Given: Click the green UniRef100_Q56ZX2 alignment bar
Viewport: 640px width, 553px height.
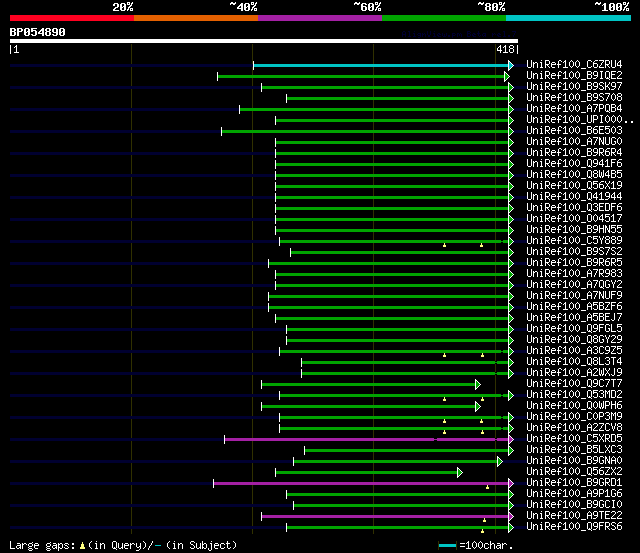Looking at the screenshot, I should (367, 473).
